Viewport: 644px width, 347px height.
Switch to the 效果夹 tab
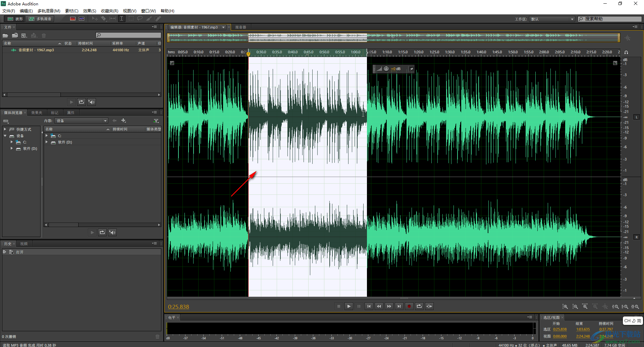coord(37,113)
